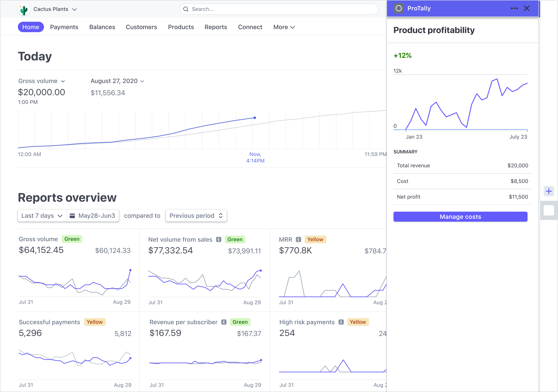This screenshot has height=392, width=558.
Task: Click info icon next to MRR
Action: coord(298,240)
